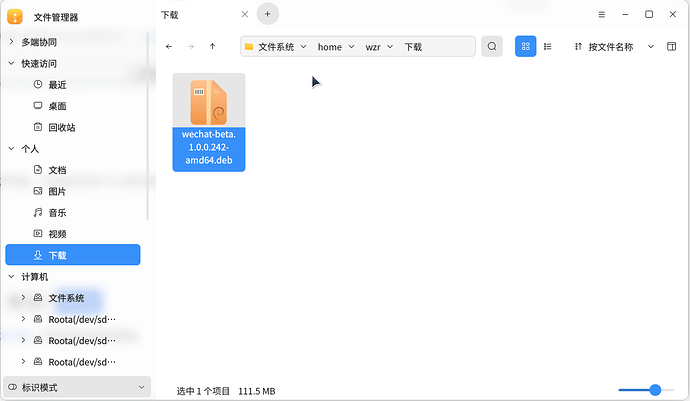Expand the 文件系统 tree node
The image size is (690, 401).
click(23, 298)
